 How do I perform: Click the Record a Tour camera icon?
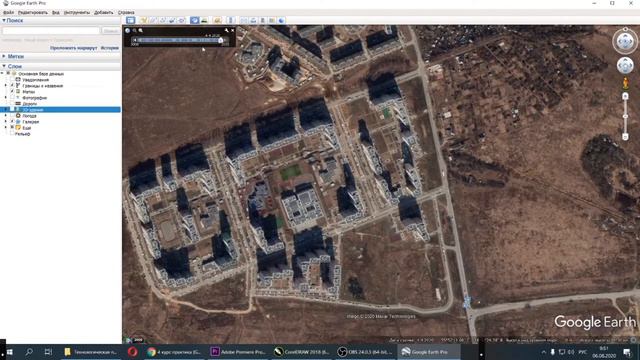(182, 20)
